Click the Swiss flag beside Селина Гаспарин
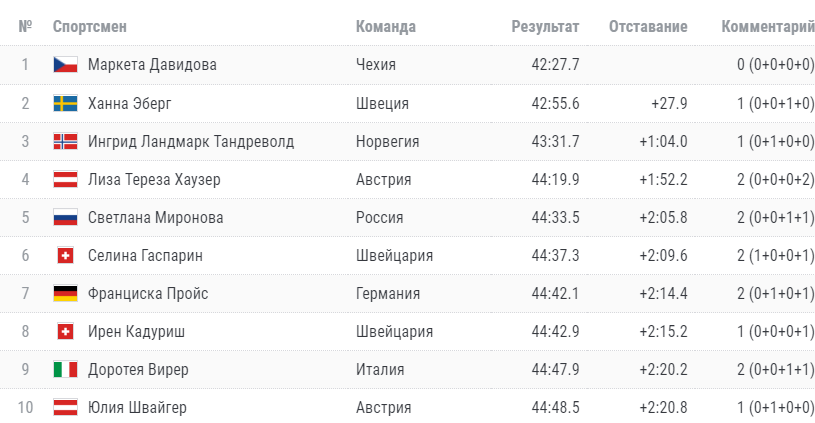 point(65,256)
